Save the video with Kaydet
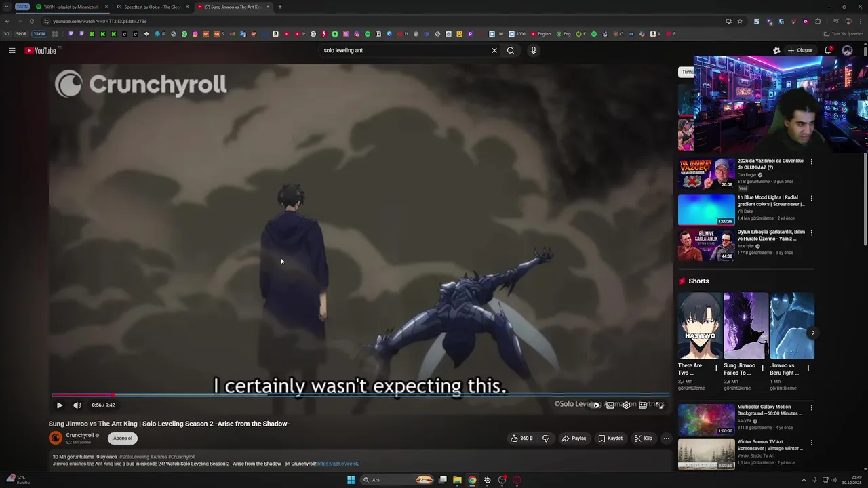Image resolution: width=868 pixels, height=488 pixels. coord(610,439)
